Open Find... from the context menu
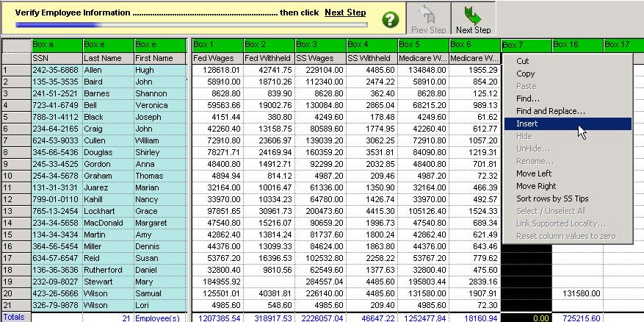This screenshot has width=644, height=322. [x=528, y=99]
